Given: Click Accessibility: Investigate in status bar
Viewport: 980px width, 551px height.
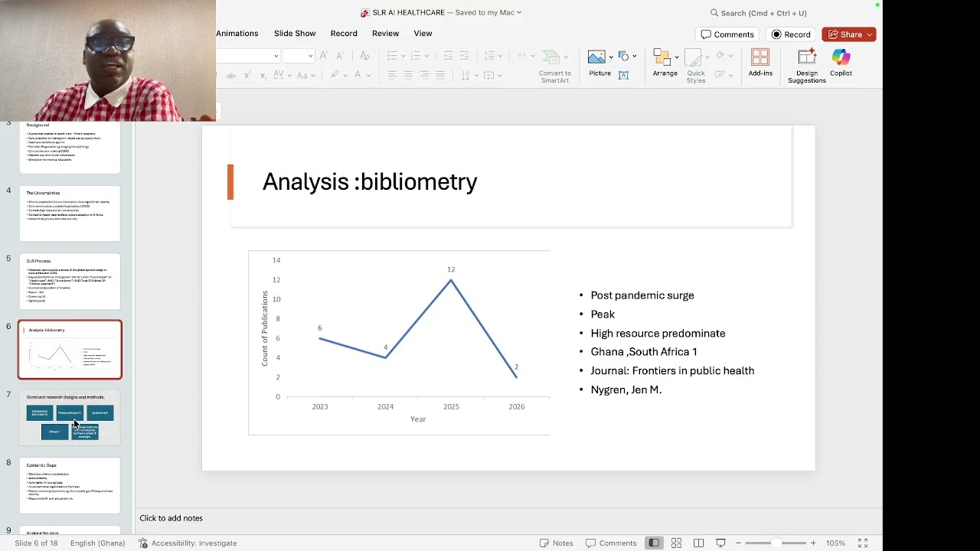Looking at the screenshot, I should (x=188, y=543).
